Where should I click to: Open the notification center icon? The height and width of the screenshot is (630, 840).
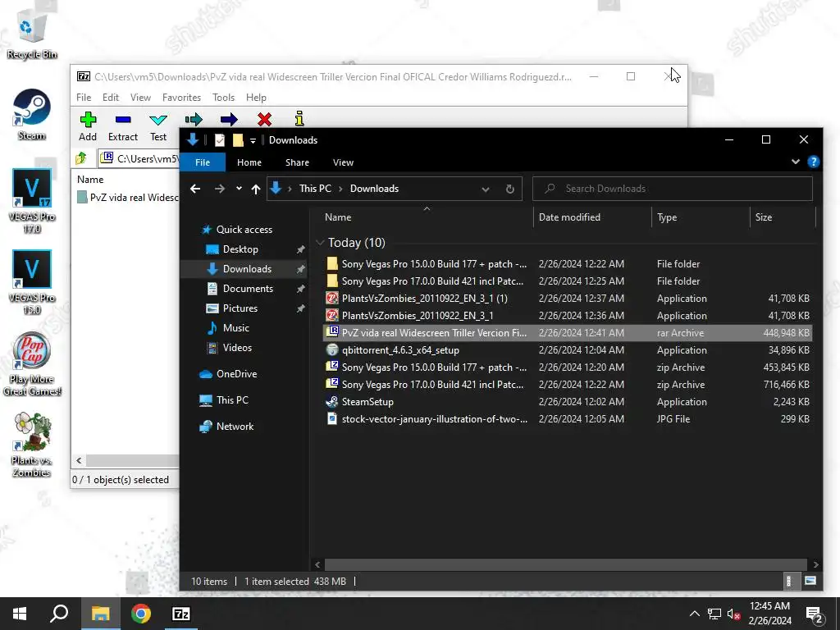pyautogui.click(x=815, y=614)
